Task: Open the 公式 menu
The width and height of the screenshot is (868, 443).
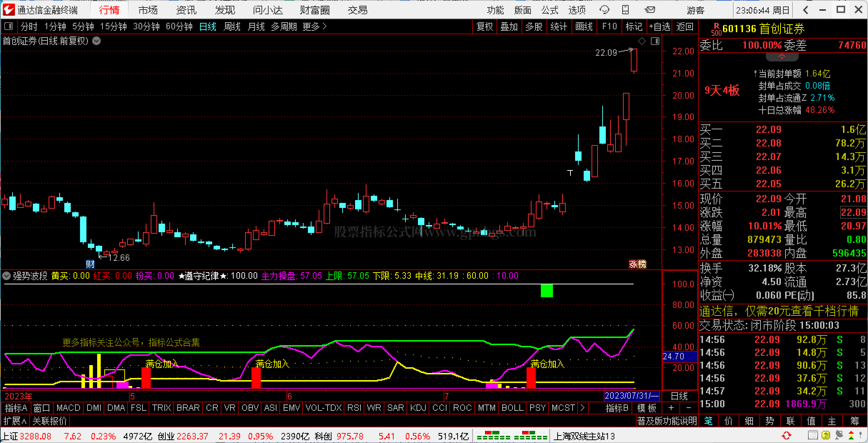Action: (x=549, y=10)
